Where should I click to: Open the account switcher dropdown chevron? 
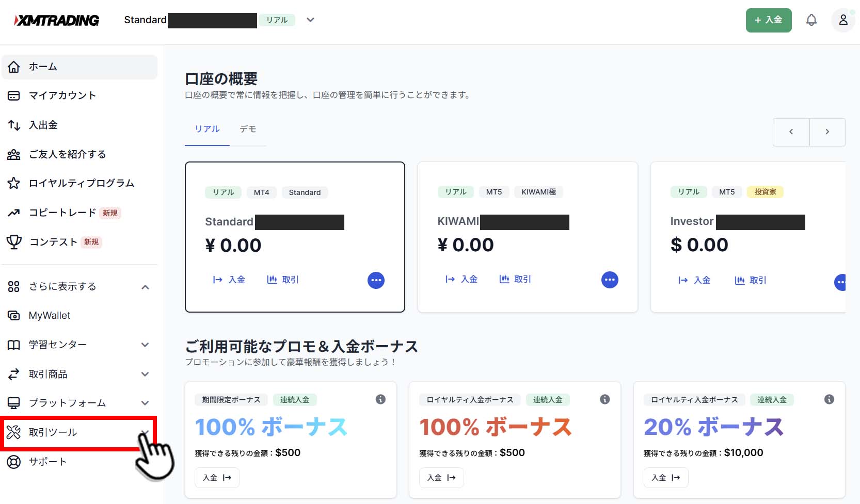(310, 20)
